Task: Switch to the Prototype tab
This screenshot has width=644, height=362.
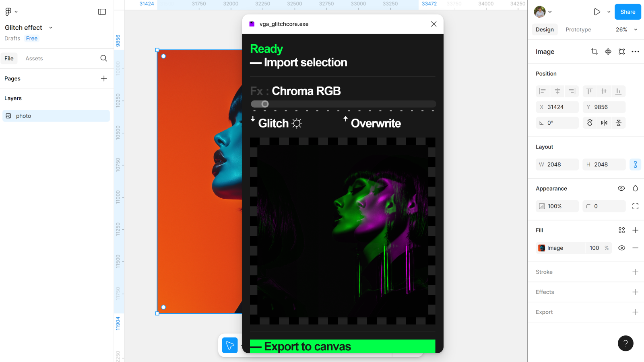Action: [x=578, y=29]
